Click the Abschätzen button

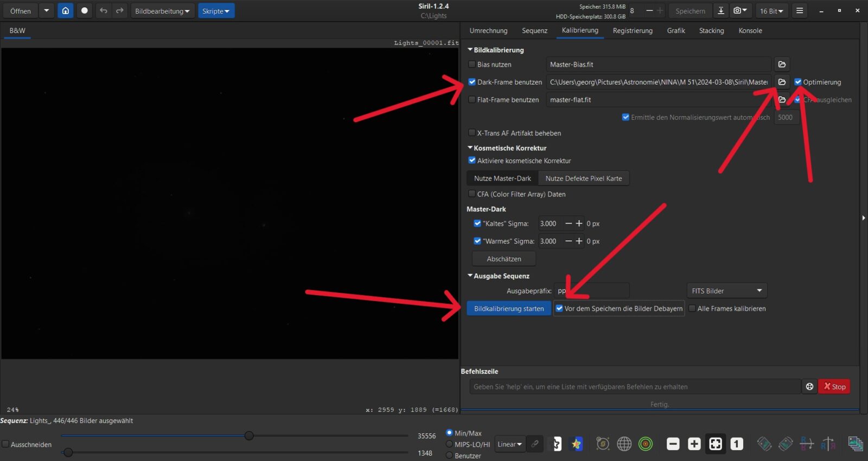(x=504, y=259)
